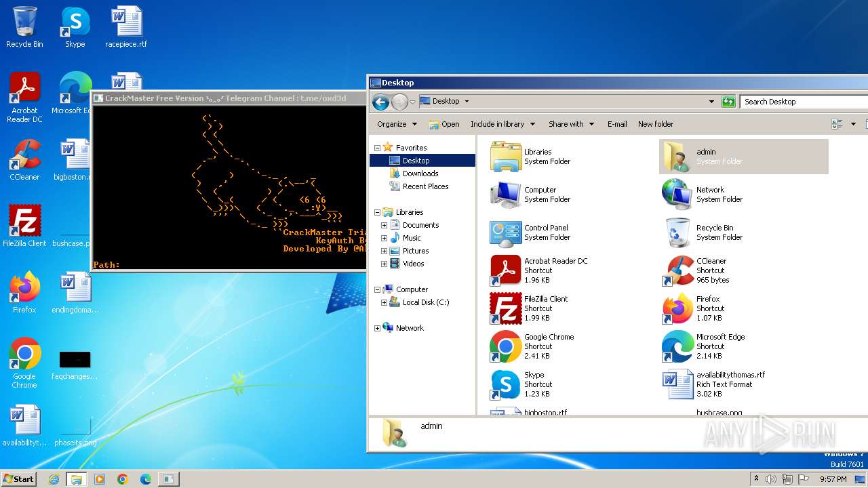Select phaseits.png desktop file
Screen dimensions: 868x488
pyautogui.click(x=75, y=432)
